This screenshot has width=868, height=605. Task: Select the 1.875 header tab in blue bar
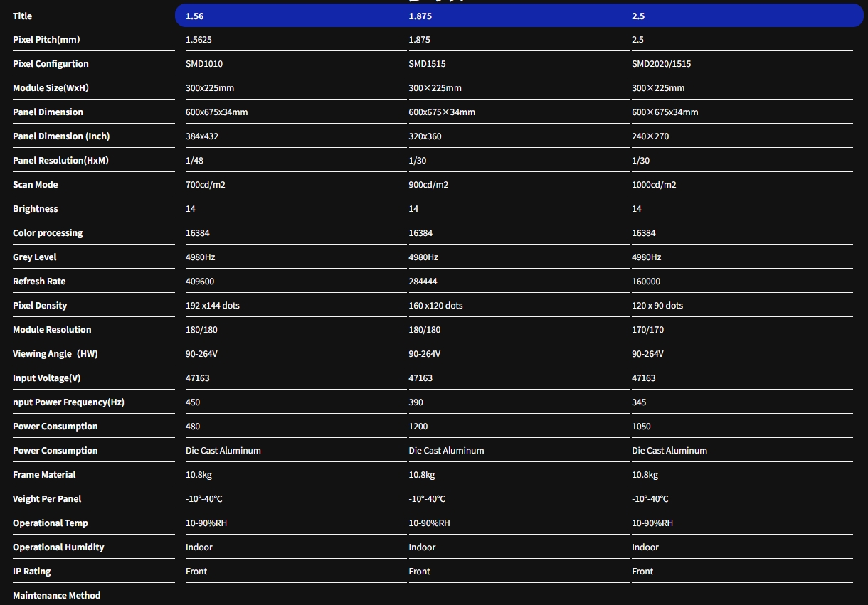coord(420,16)
